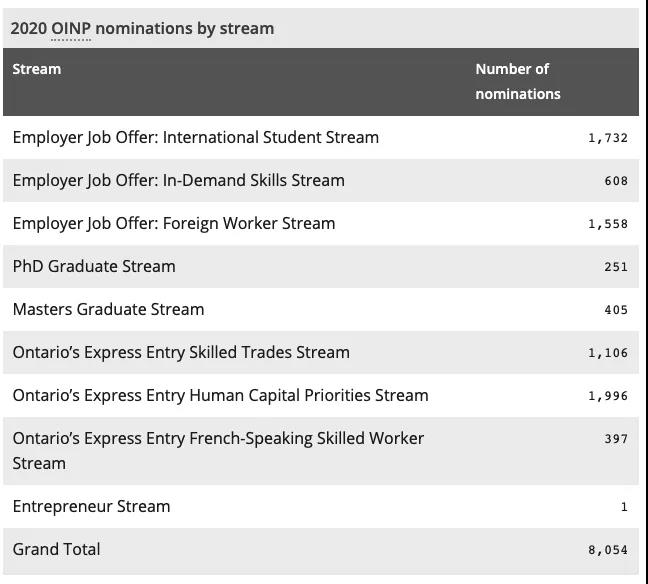Select the PhD Graduate Stream row

pos(94,266)
